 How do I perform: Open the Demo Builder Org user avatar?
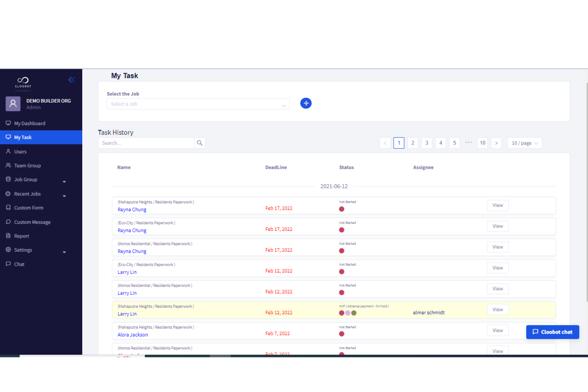(x=13, y=104)
